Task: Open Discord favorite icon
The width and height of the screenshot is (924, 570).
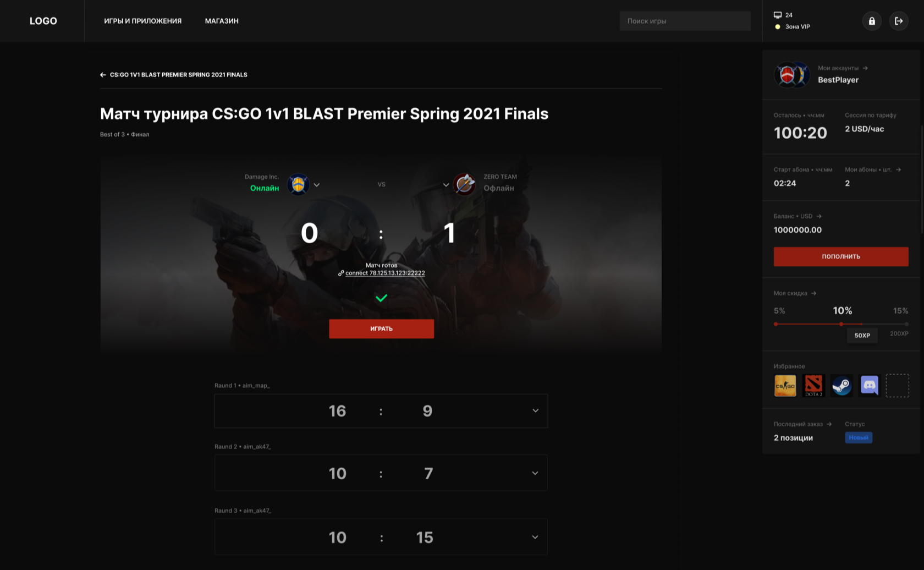Action: 870,386
